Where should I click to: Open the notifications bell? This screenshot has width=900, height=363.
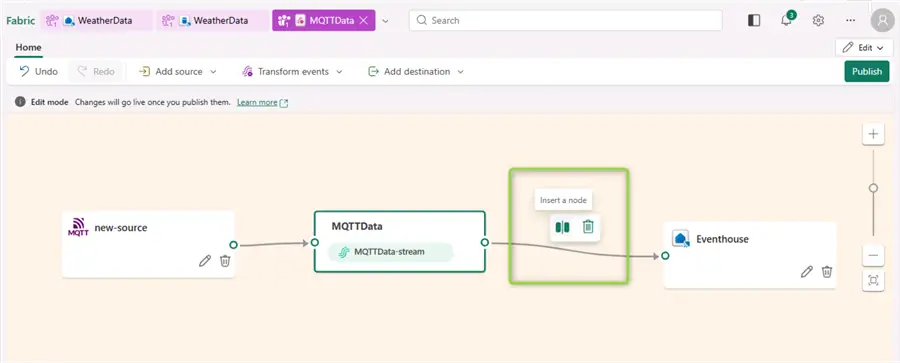click(786, 21)
